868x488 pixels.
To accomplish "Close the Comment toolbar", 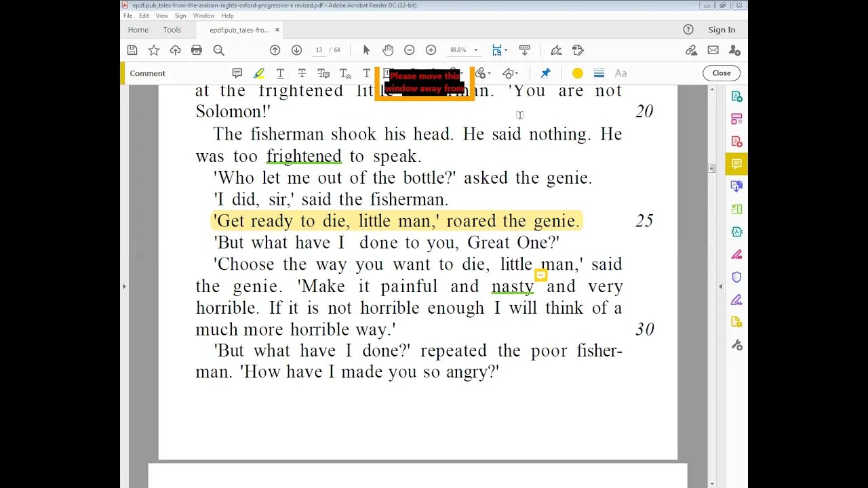I will pyautogui.click(x=722, y=73).
